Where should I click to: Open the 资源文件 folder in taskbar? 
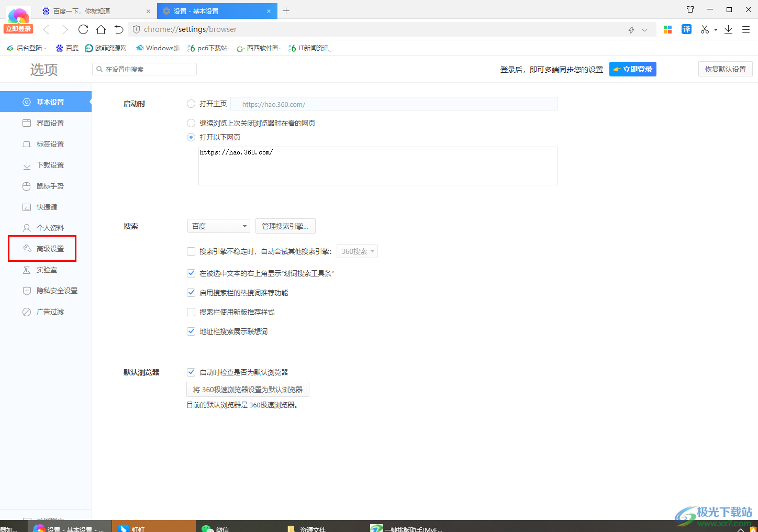[x=321, y=526]
